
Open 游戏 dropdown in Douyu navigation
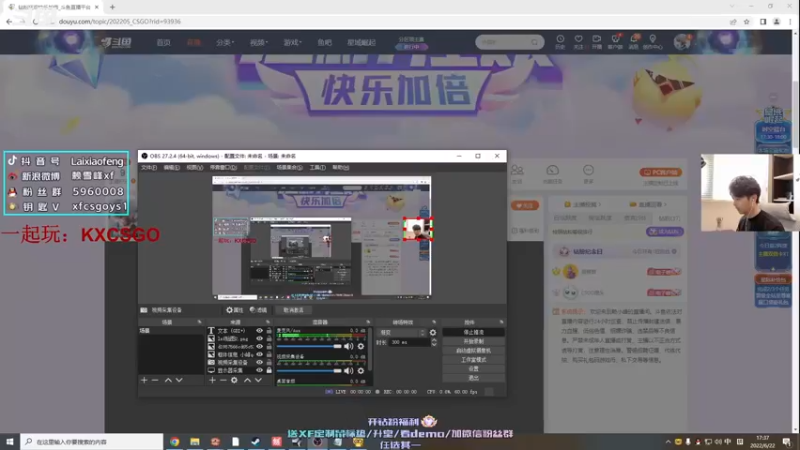pyautogui.click(x=292, y=43)
